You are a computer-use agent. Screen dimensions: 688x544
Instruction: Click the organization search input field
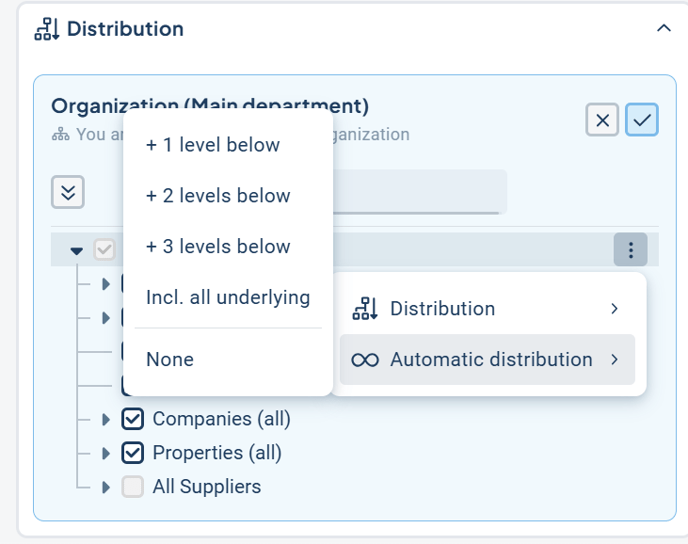420,192
